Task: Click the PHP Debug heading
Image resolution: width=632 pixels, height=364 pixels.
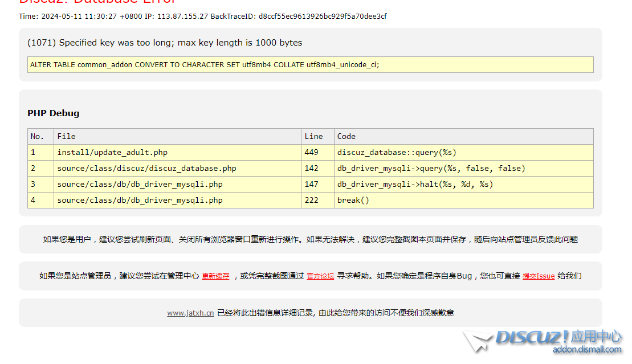Action: pyautogui.click(x=54, y=113)
